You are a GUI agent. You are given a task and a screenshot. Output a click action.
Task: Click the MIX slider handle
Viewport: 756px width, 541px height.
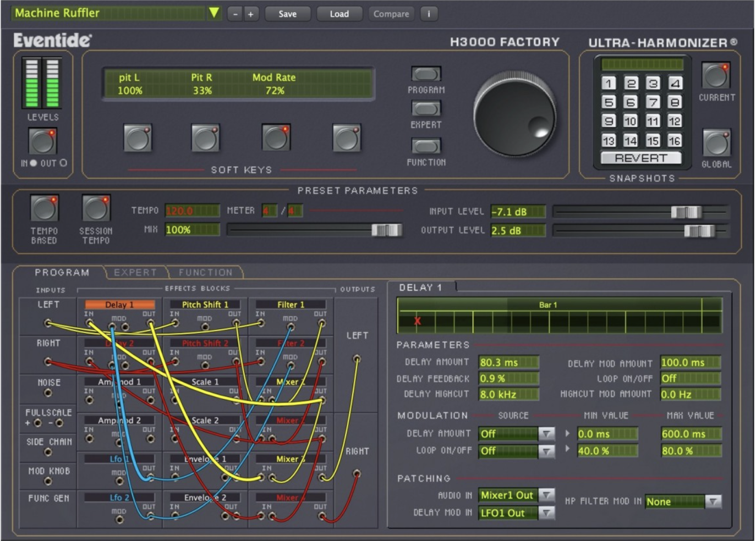pos(387,230)
